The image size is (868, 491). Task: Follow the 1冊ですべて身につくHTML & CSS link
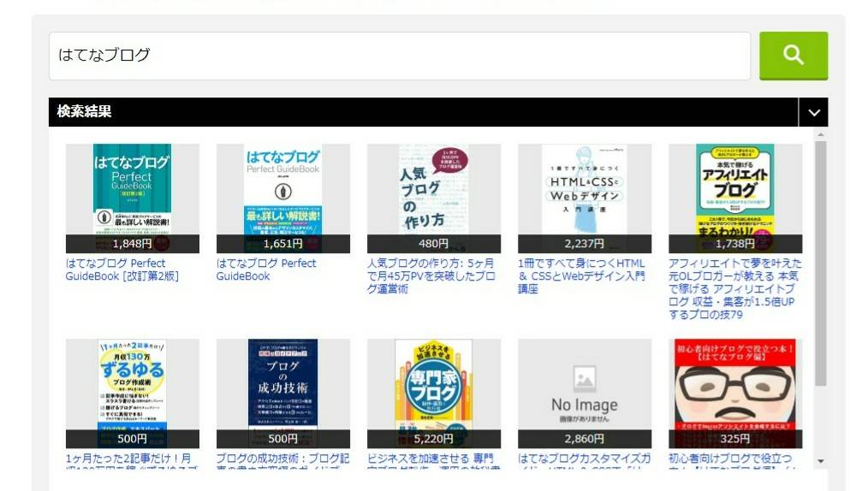[581, 276]
